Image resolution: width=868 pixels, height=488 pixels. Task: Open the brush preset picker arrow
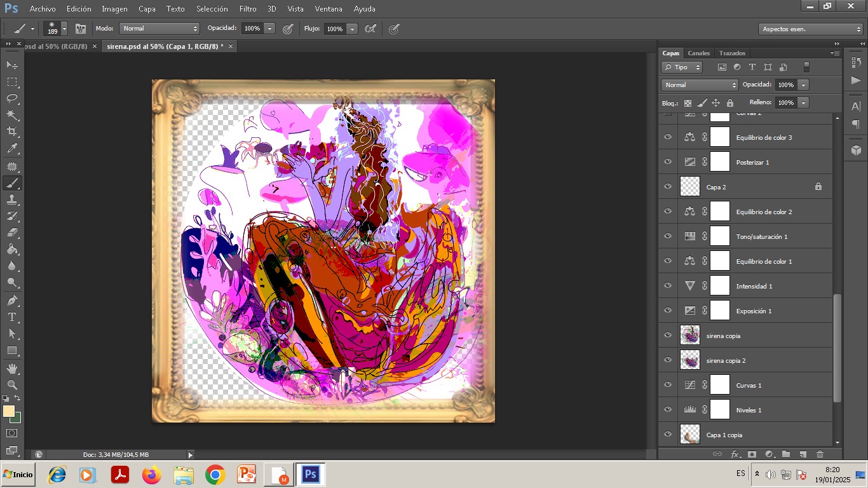point(64,29)
